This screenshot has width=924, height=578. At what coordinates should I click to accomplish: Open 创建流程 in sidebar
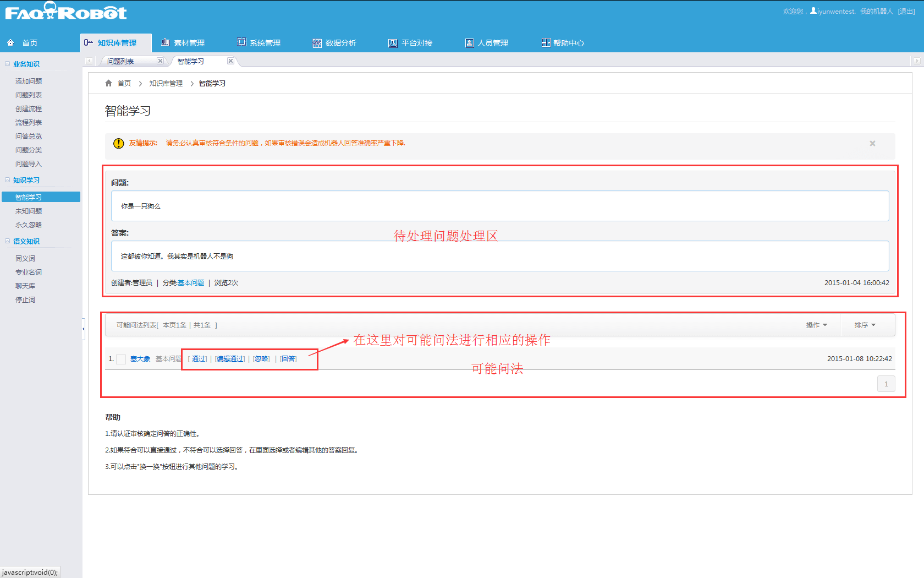click(29, 109)
